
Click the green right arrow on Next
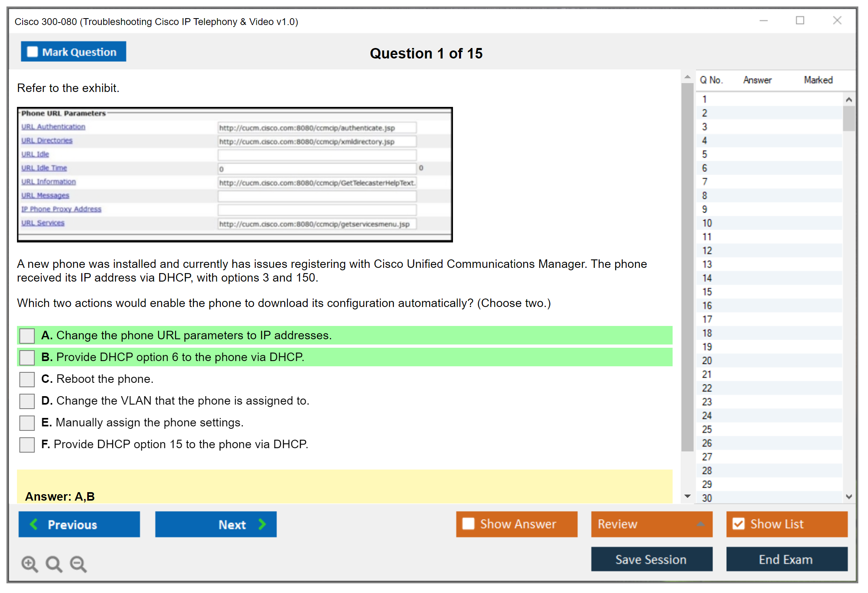262,524
